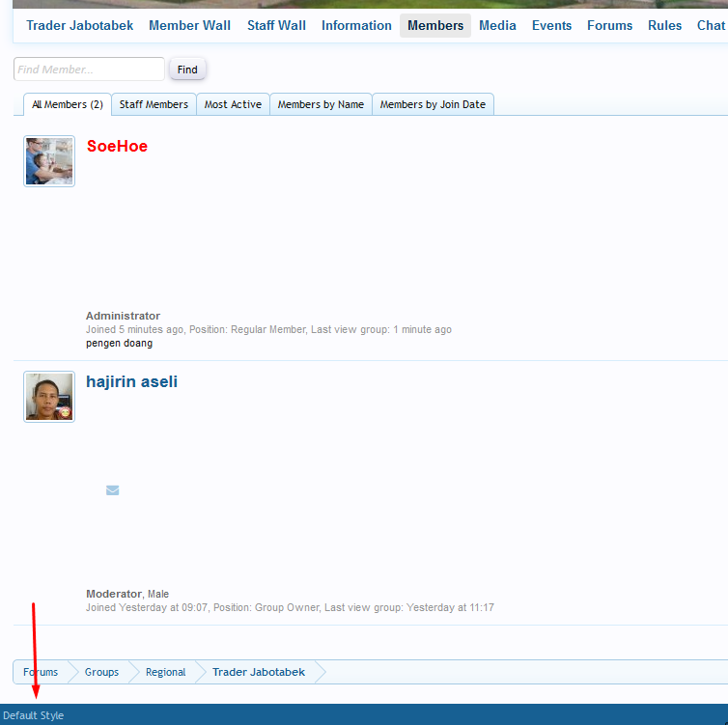Viewport: 728px width, 725px height.
Task: Navigate to the Media section
Action: [497, 25]
